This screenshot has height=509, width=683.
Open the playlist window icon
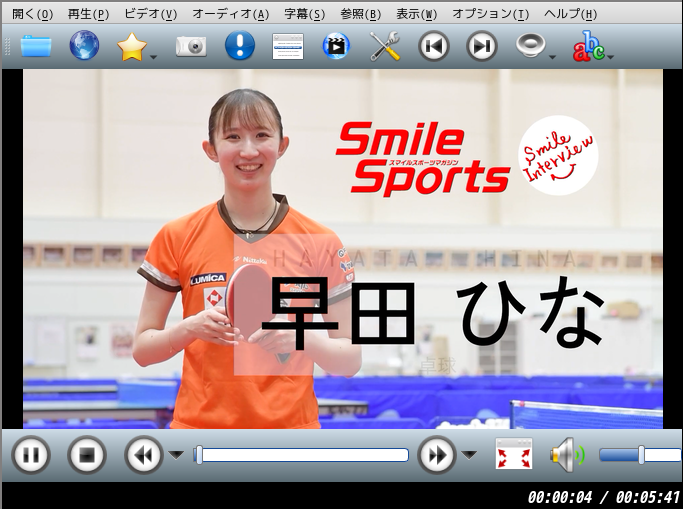tap(288, 46)
